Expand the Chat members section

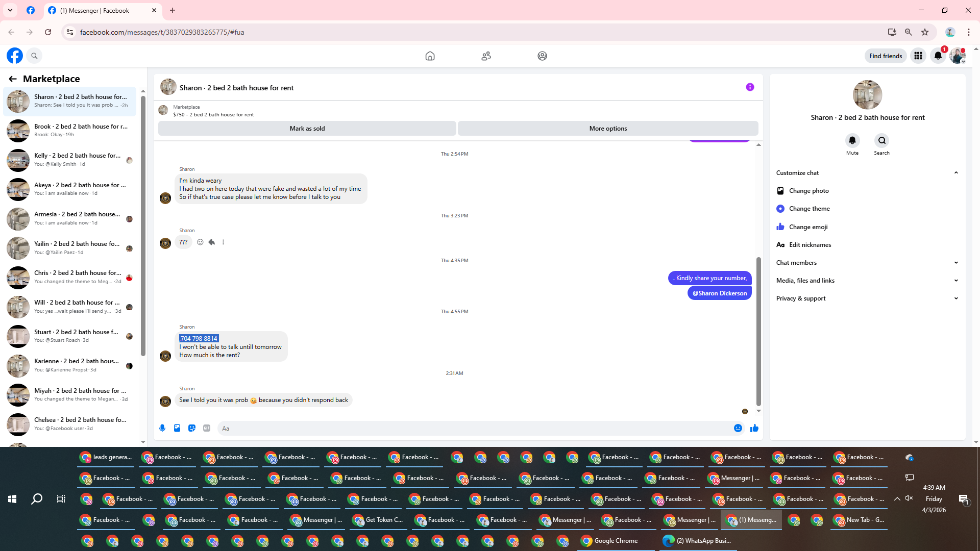point(955,263)
